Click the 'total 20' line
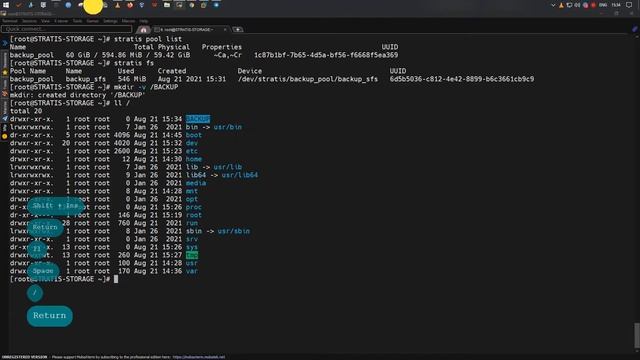Viewport: 640px width, 360px height. pos(26,111)
